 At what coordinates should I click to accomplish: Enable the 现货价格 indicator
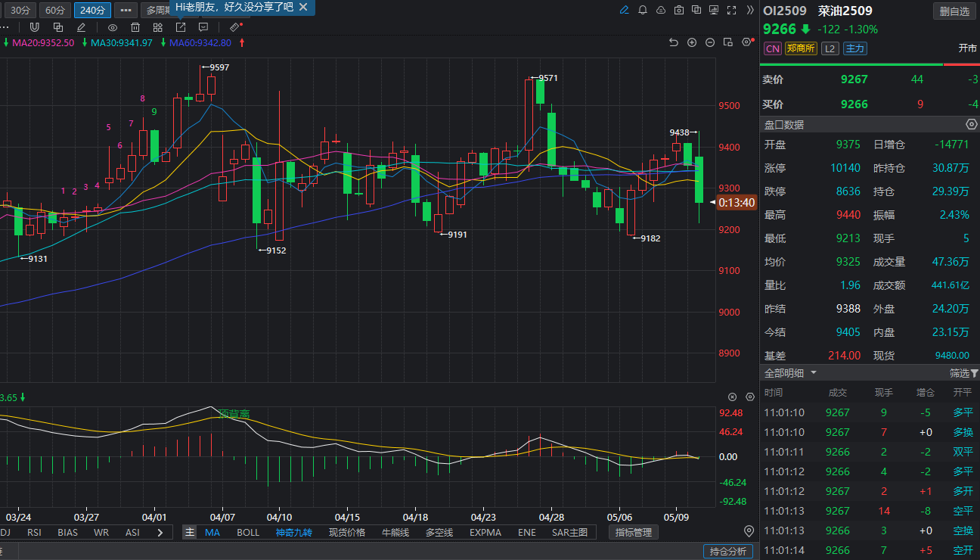[x=347, y=532]
